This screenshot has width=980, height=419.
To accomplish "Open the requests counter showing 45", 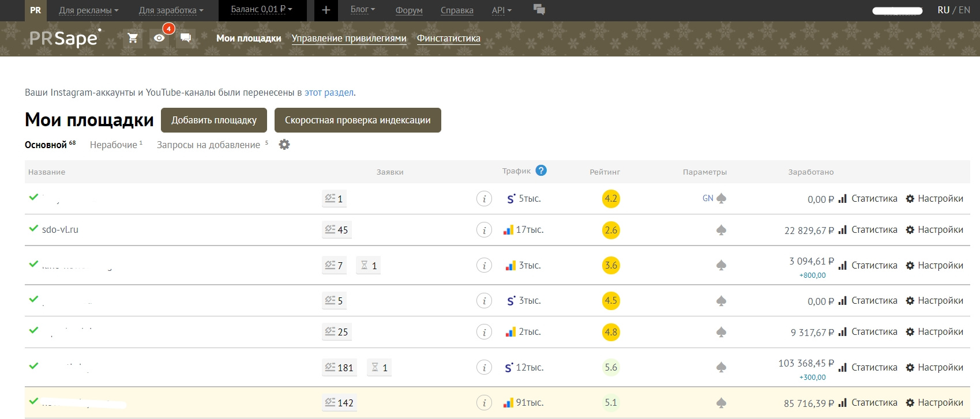I will tap(336, 230).
